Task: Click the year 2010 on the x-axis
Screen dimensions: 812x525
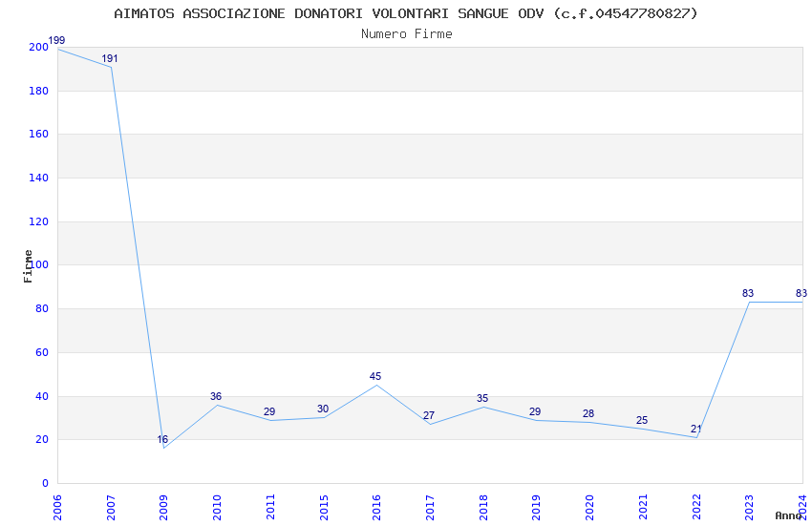Action: (x=217, y=507)
